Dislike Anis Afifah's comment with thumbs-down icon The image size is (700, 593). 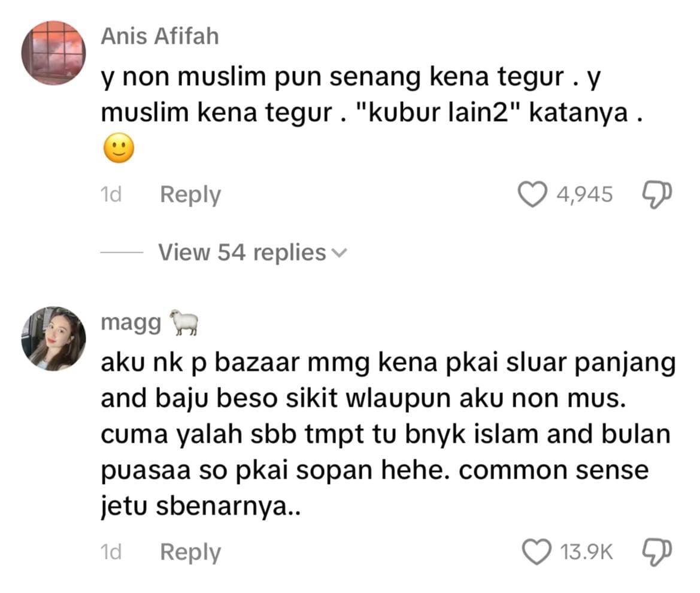[x=657, y=195]
